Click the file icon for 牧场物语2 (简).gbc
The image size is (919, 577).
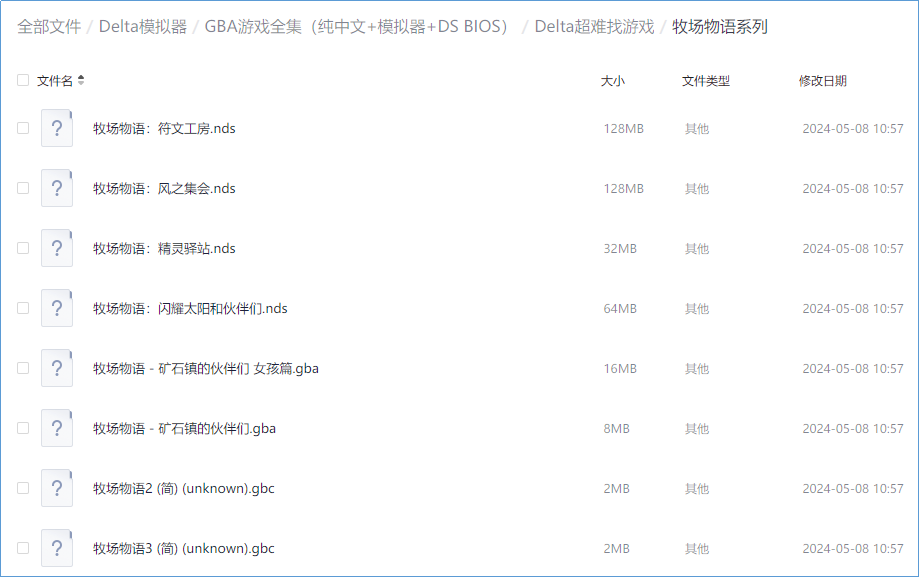[x=57, y=488]
